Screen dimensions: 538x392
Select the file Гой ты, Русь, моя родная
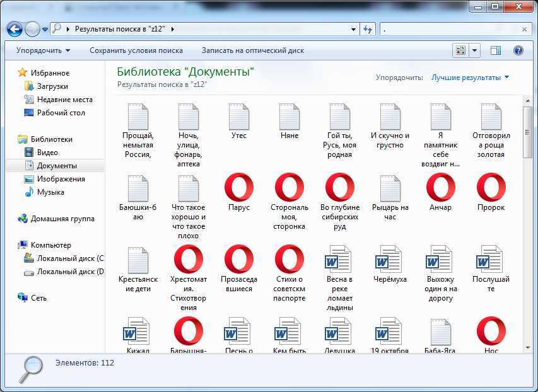coord(340,130)
